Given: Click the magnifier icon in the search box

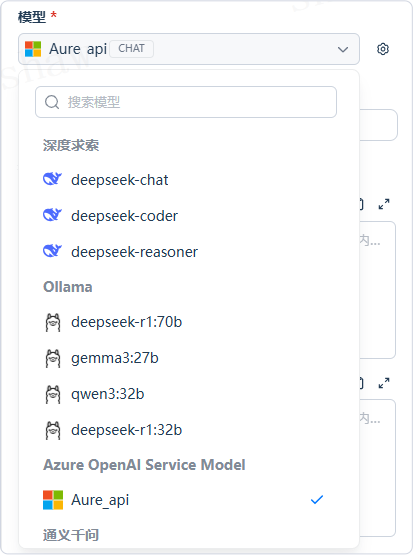Looking at the screenshot, I should [x=52, y=102].
